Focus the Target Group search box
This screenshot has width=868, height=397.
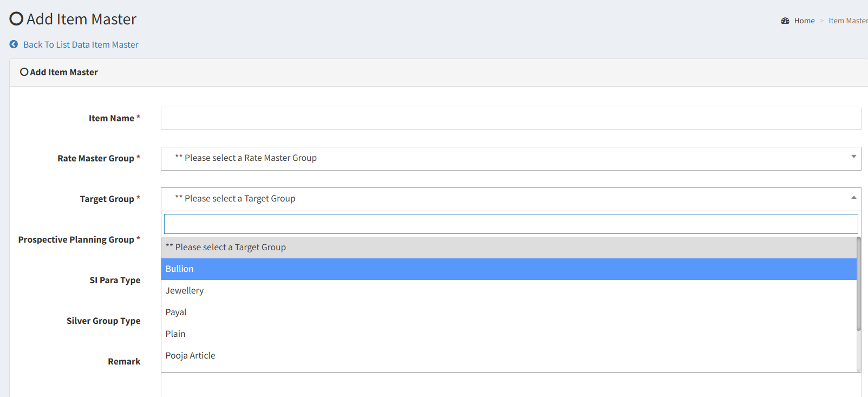[511, 224]
